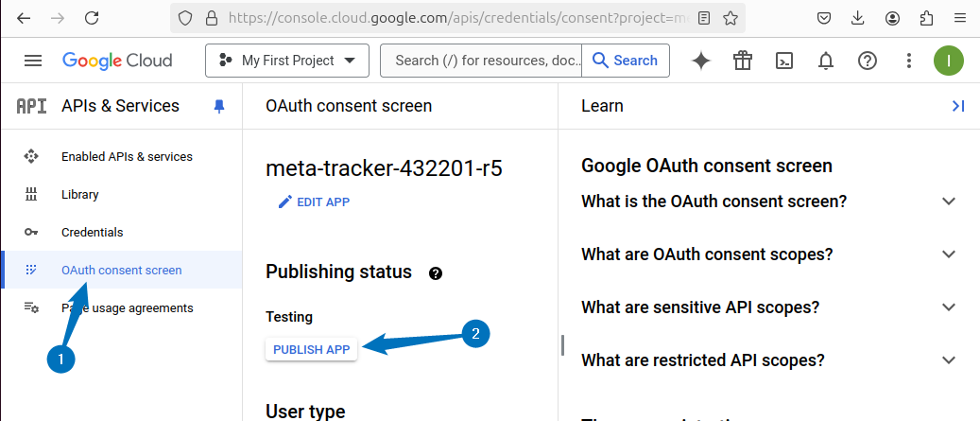The image size is (980, 421).
Task: Open Gemini AI sparkle icon
Action: point(701,61)
